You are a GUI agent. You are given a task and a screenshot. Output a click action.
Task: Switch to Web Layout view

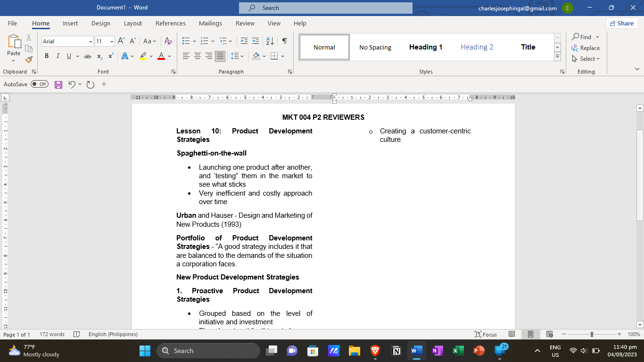tap(549, 334)
